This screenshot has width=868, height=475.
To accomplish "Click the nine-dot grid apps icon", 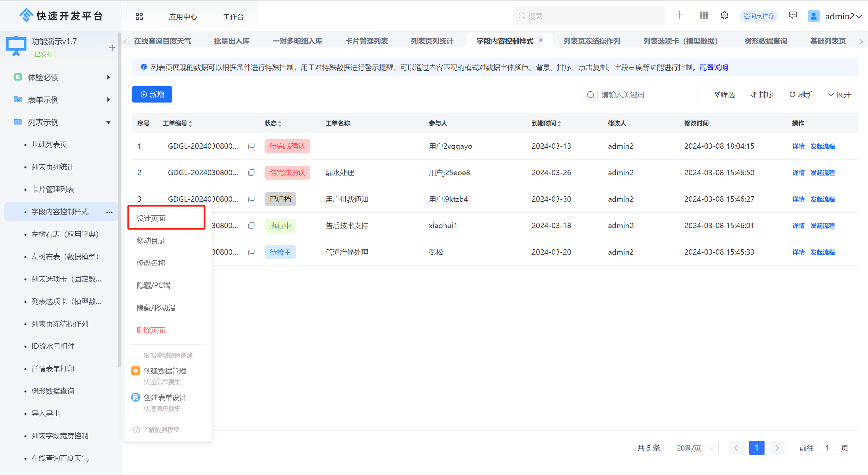I will 704,16.
